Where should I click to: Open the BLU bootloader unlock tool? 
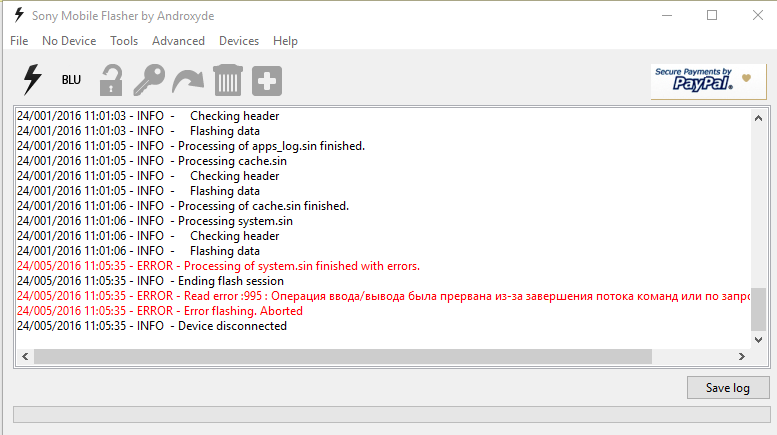(x=71, y=80)
